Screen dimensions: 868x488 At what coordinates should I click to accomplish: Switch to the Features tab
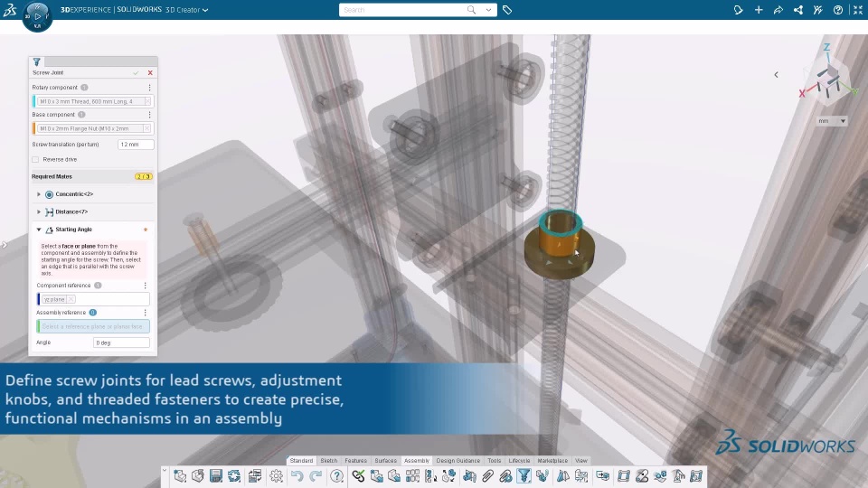(x=356, y=460)
